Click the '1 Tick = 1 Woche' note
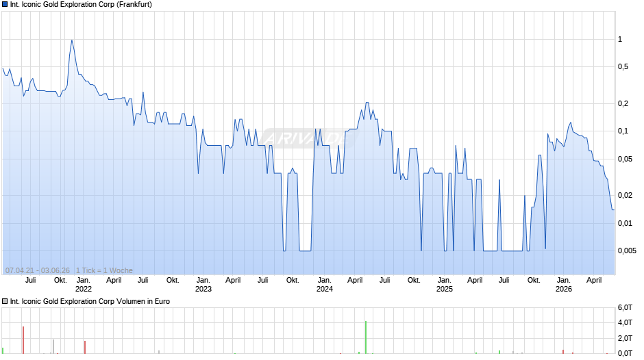Image resolution: width=644 pixels, height=360 pixels. (x=104, y=270)
